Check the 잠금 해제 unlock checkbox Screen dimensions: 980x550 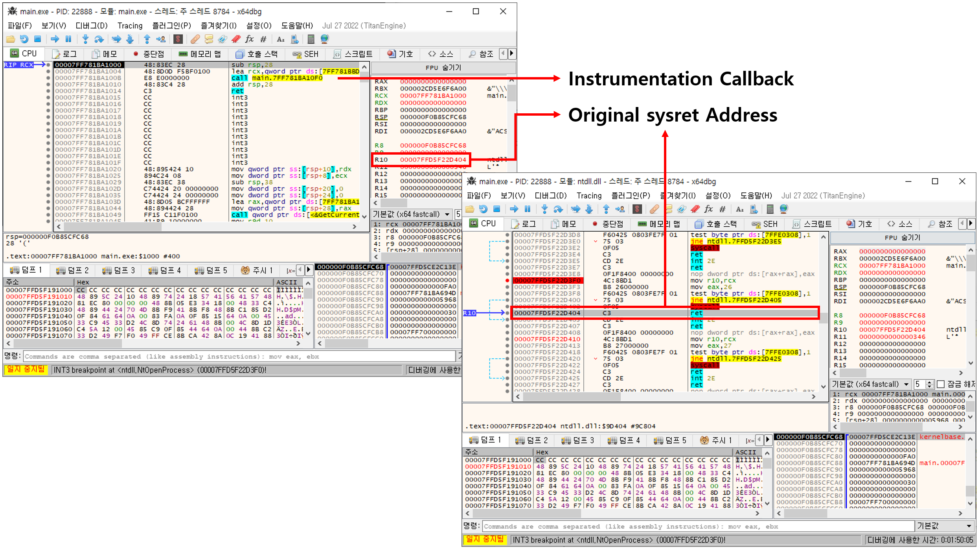point(941,384)
